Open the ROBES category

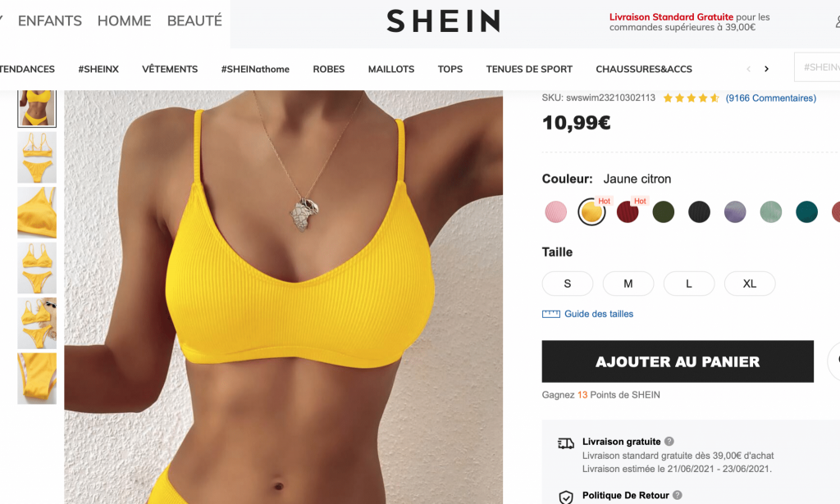tap(328, 69)
